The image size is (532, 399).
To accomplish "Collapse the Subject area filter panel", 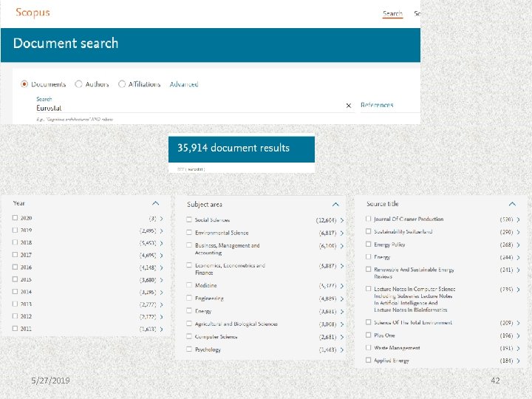I will [335, 204].
